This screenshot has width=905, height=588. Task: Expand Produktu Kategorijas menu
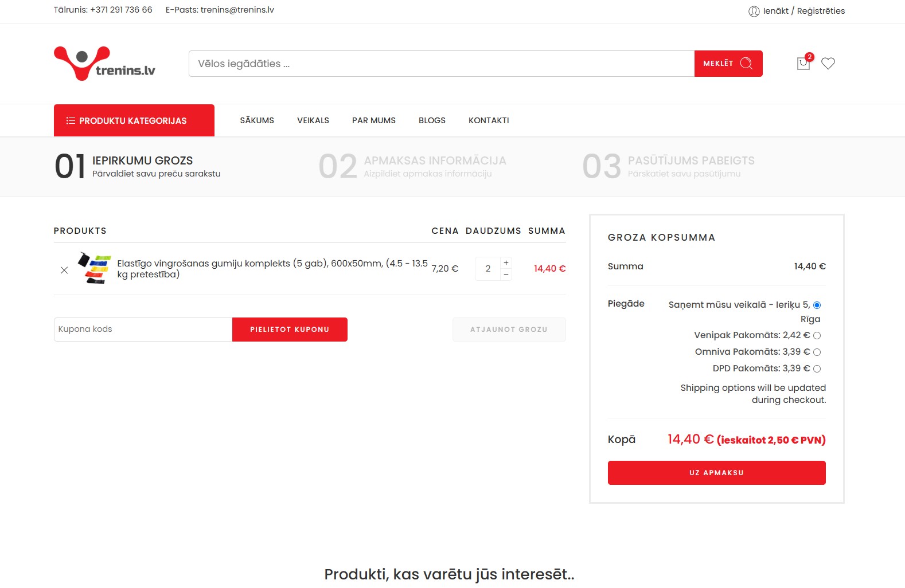click(x=134, y=120)
